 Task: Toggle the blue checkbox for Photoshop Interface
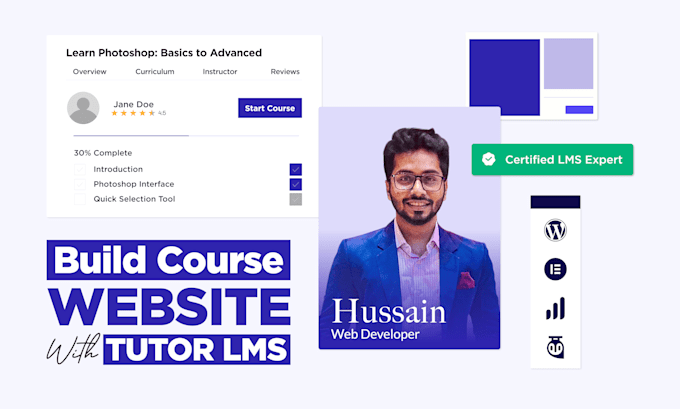(296, 184)
